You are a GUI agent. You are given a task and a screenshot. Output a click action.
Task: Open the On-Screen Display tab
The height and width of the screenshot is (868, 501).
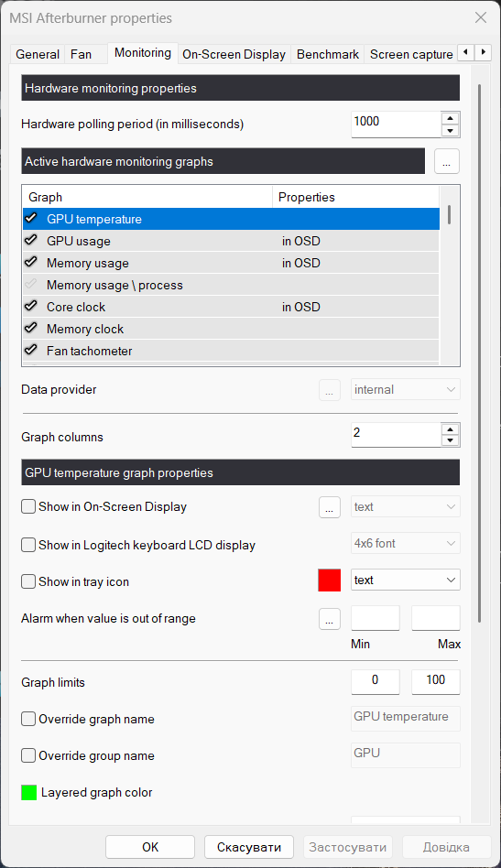click(234, 54)
